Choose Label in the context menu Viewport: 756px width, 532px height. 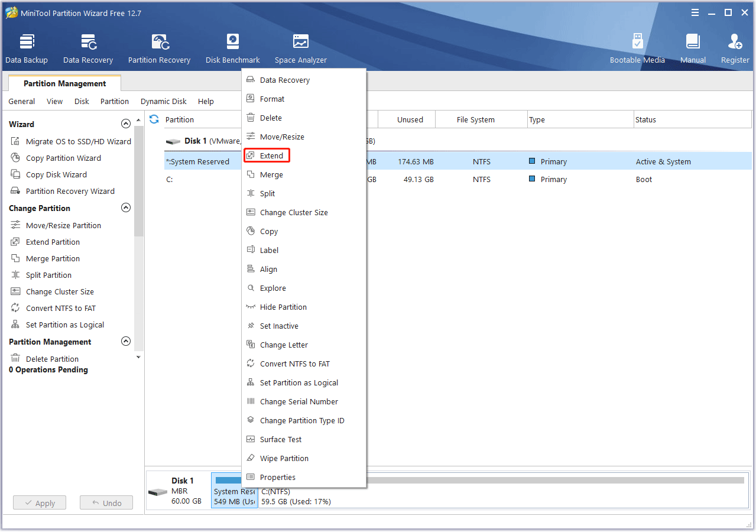point(304,250)
